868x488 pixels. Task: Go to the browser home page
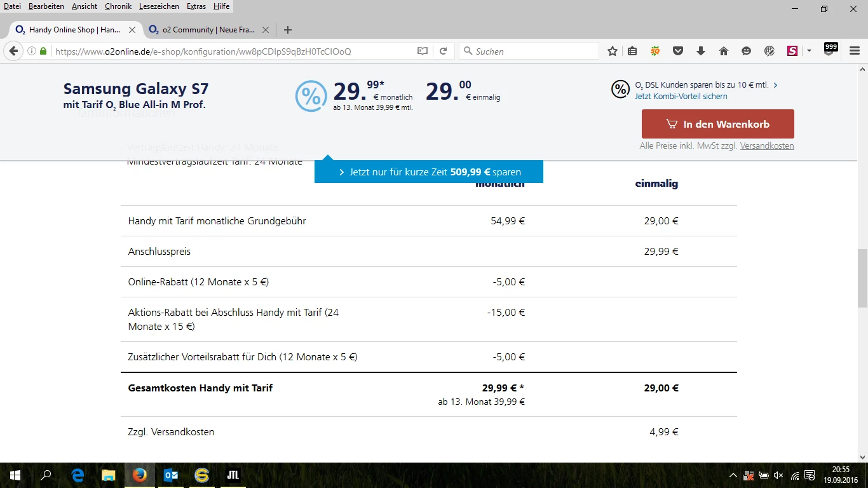point(724,51)
